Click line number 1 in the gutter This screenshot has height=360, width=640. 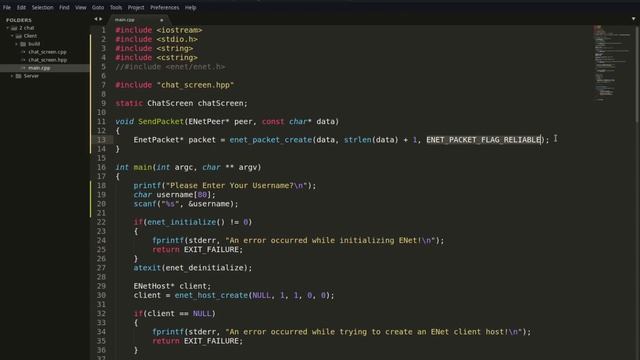(x=104, y=30)
